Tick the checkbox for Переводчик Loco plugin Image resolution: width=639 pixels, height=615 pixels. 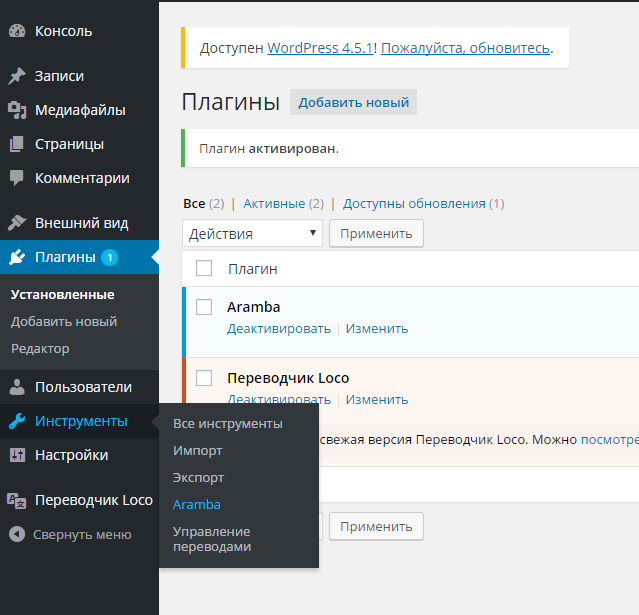pos(204,378)
